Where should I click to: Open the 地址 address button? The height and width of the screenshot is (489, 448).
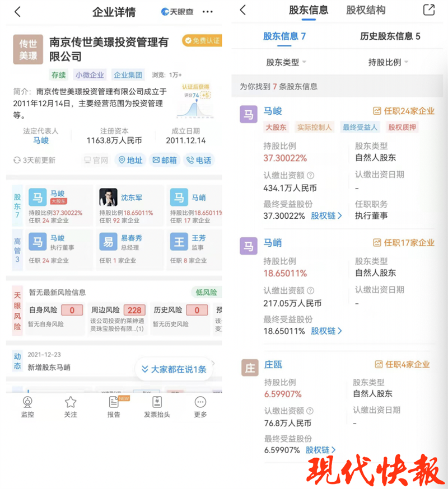pos(130,161)
